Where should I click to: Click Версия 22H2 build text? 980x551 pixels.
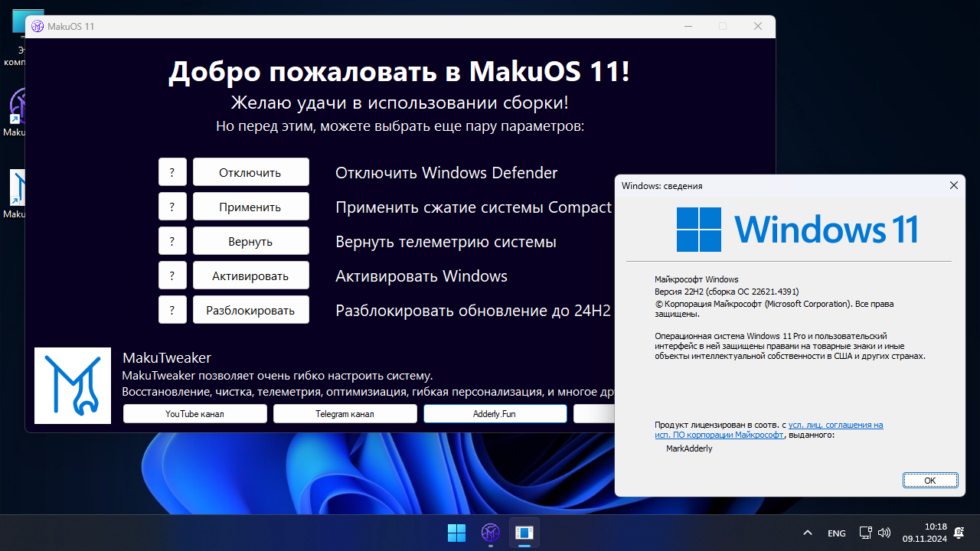[727, 292]
